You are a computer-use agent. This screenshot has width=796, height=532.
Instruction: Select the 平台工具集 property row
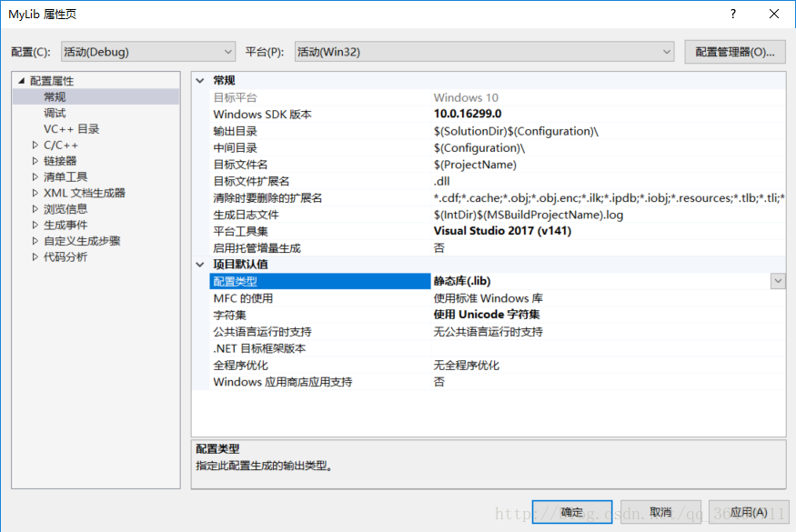[x=498, y=231]
